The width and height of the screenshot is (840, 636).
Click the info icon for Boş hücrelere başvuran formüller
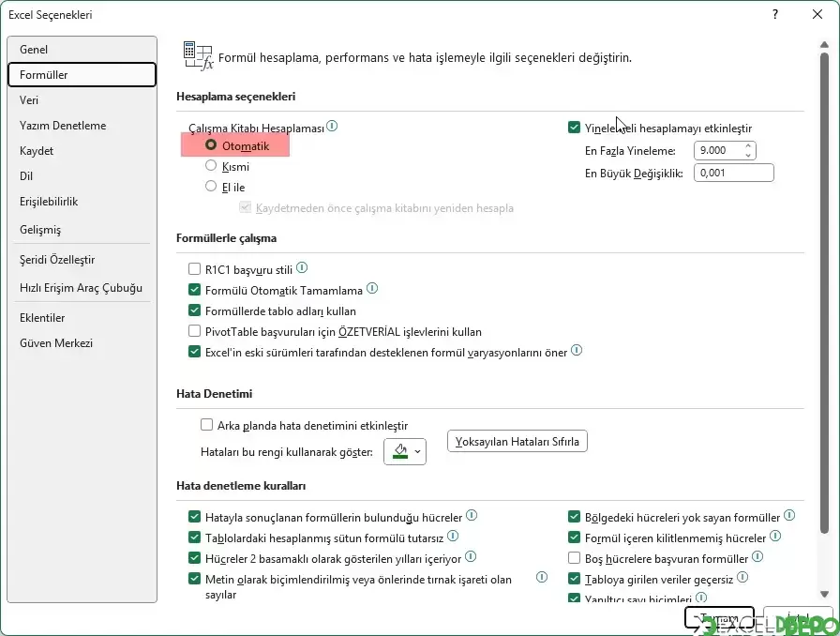tap(757, 556)
